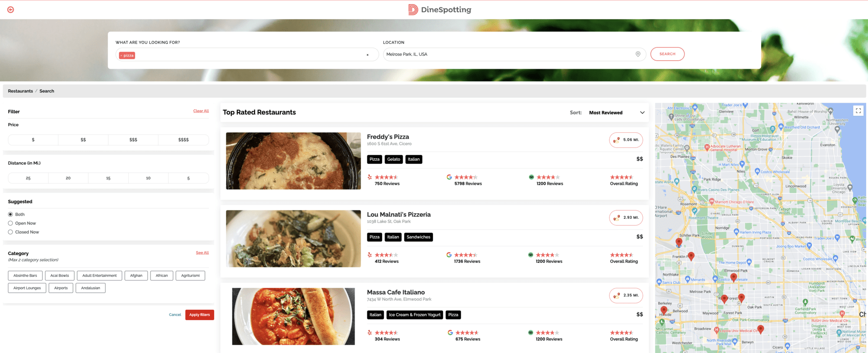Image resolution: width=868 pixels, height=353 pixels.
Task: Click Google icon with 5798 Reviews
Action: coord(449,177)
